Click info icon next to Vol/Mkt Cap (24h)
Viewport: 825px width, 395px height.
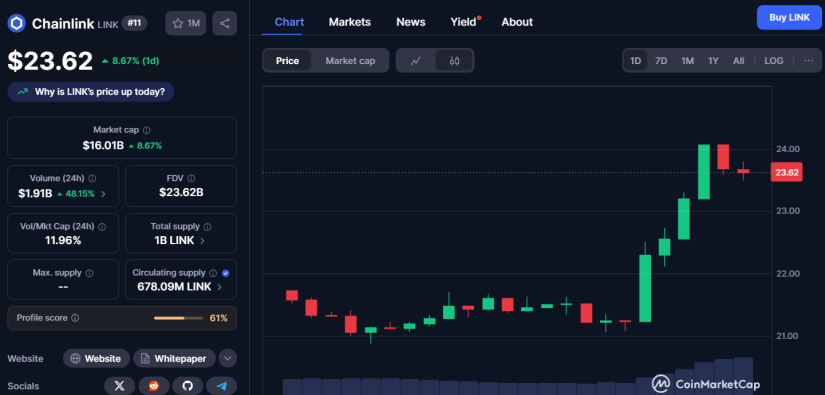pyautogui.click(x=102, y=227)
